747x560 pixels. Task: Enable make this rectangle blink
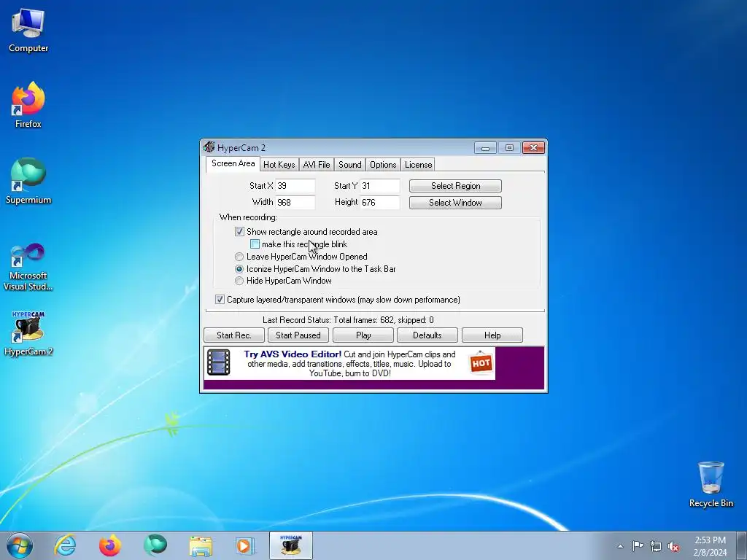coord(255,244)
